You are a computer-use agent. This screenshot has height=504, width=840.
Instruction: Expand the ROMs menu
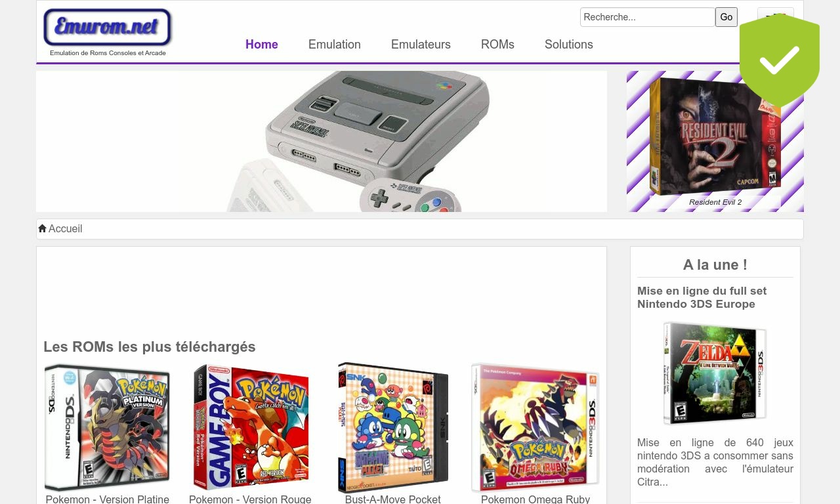(497, 45)
